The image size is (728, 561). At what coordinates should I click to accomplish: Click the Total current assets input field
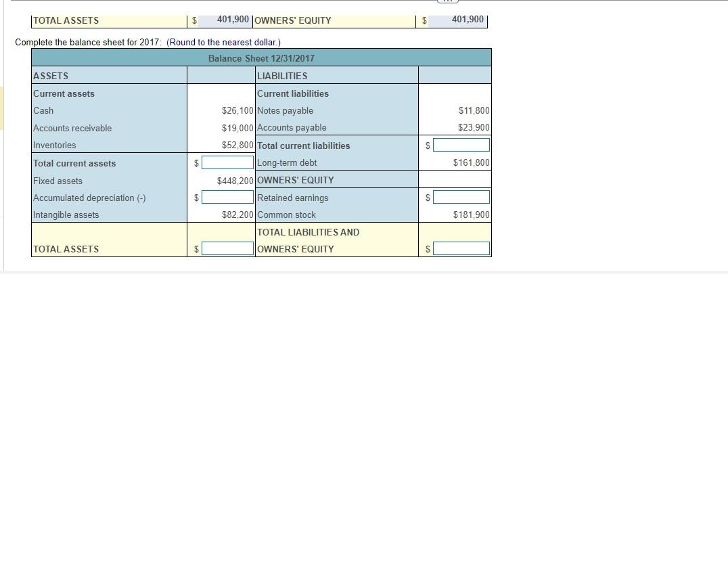(x=227, y=162)
